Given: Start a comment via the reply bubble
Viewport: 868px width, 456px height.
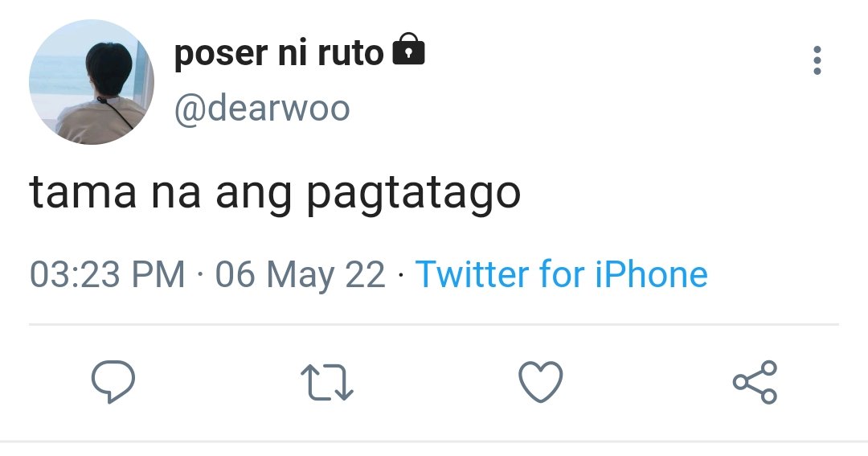Looking at the screenshot, I should 113,381.
